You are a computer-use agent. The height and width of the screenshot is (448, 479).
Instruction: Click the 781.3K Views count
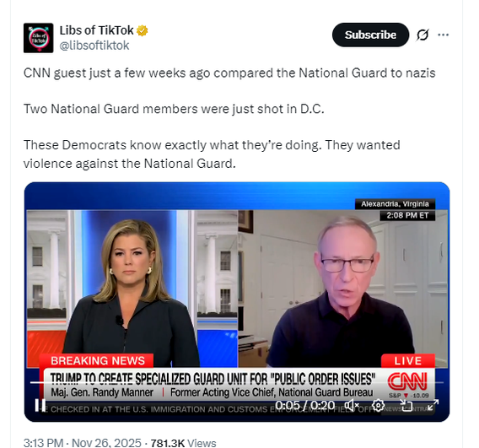183,443
